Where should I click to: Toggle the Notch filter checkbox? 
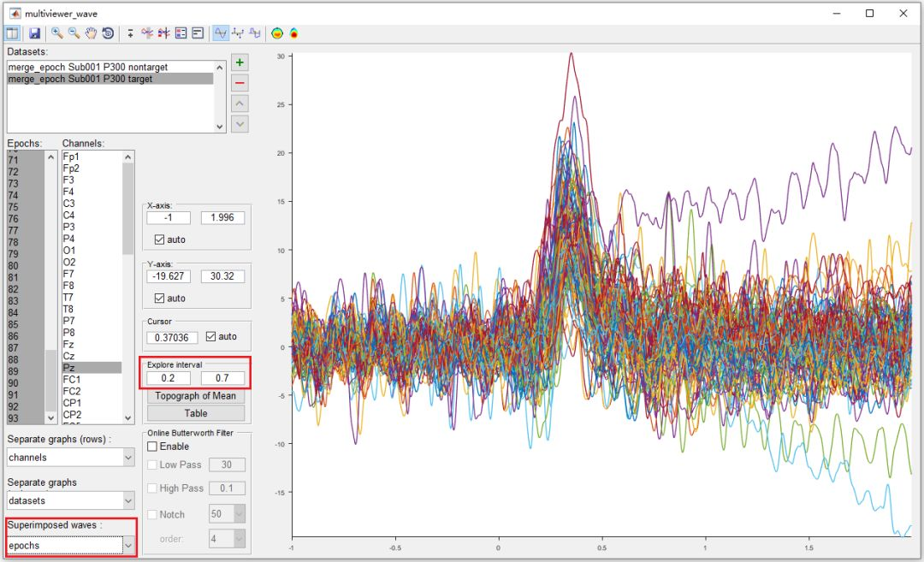152,515
